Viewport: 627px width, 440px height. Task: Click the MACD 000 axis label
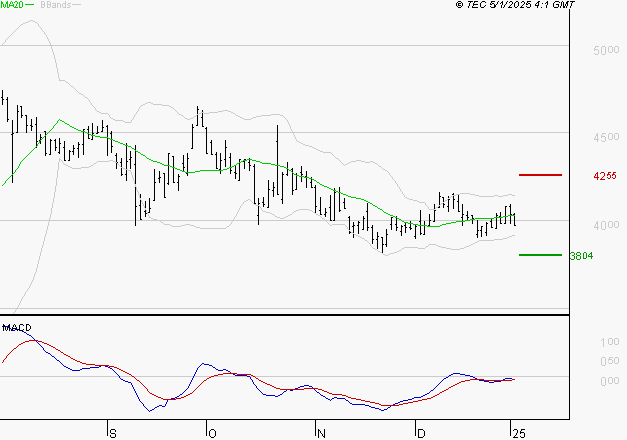click(610, 381)
